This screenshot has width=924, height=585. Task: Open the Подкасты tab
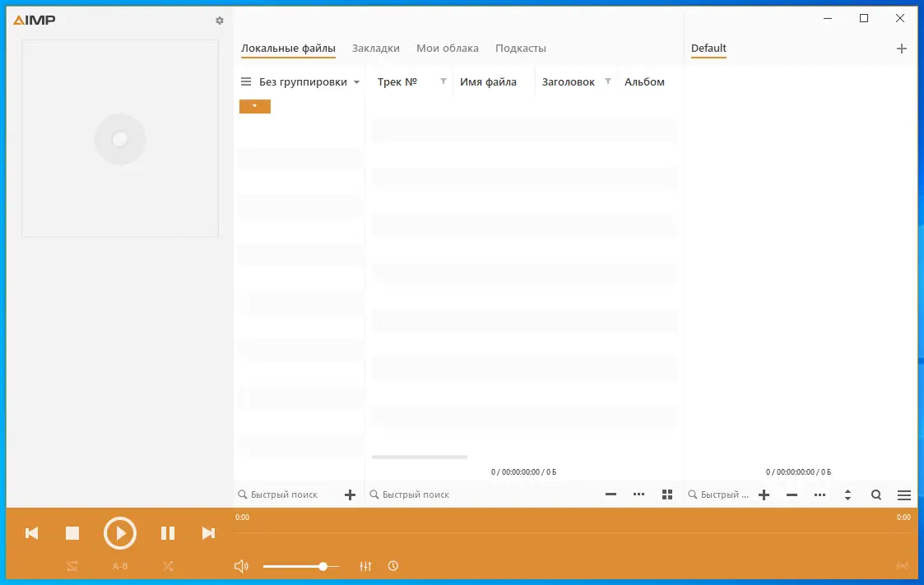click(x=520, y=49)
